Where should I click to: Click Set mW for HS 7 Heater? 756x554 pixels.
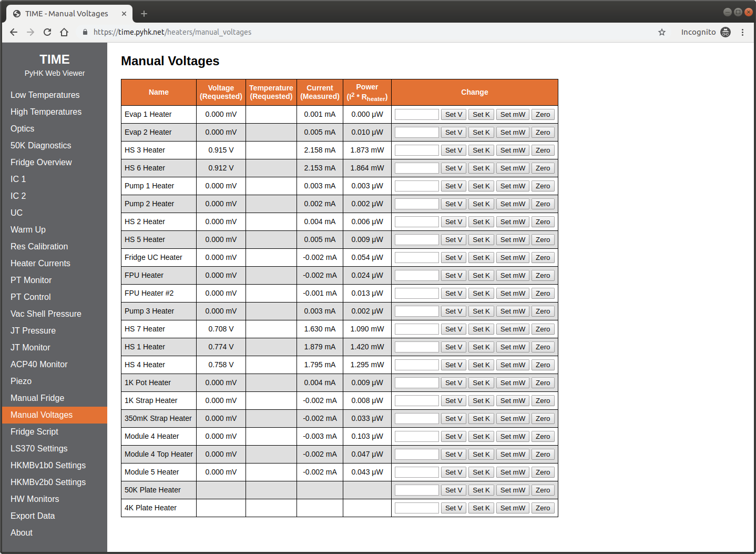[513, 329]
